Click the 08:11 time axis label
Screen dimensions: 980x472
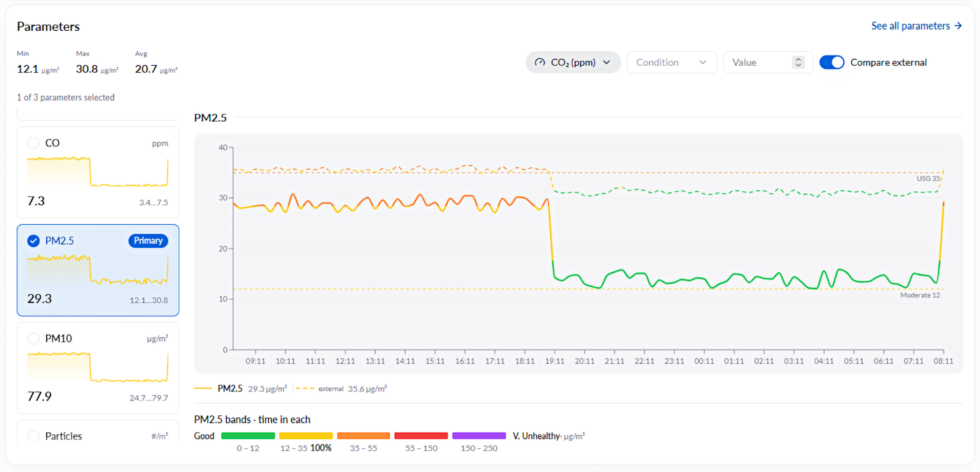tap(944, 361)
